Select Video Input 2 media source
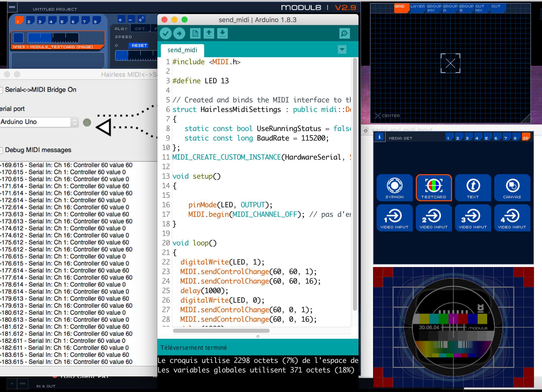The image size is (542, 392). 433,218
